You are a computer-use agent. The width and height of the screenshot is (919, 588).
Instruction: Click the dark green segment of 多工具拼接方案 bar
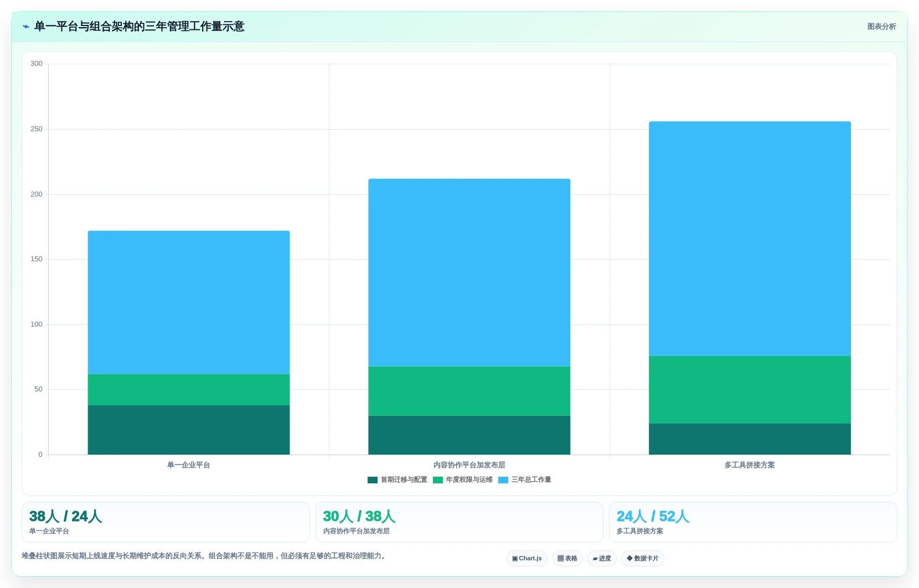(x=750, y=439)
